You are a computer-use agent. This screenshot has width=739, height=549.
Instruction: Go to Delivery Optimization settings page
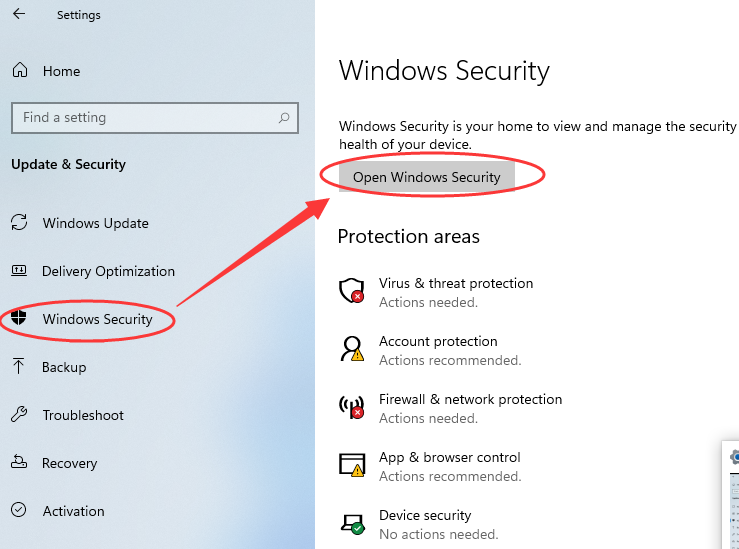[x=108, y=271]
